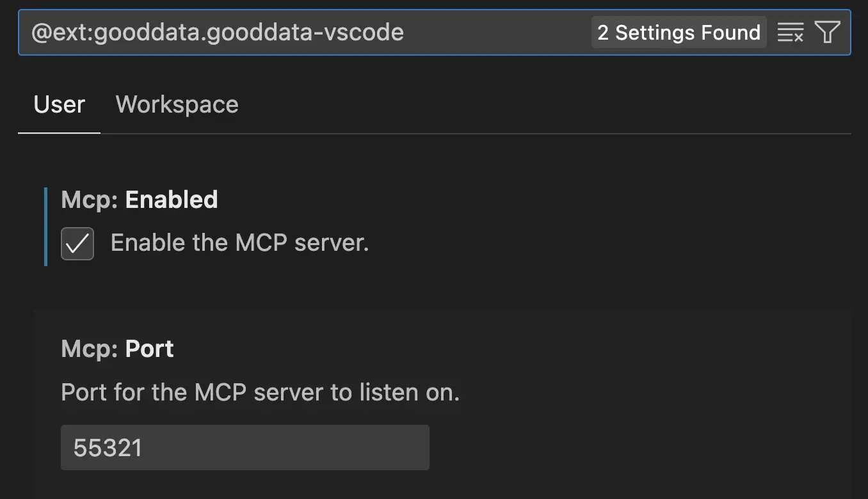Click the Enable the MCP server label
868x499 pixels.
pos(240,242)
